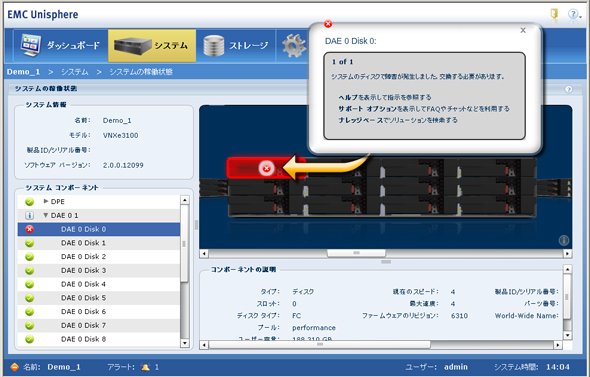590x377 pixels.
Task: Click scroll up arrow in component description
Action: [x=567, y=269]
